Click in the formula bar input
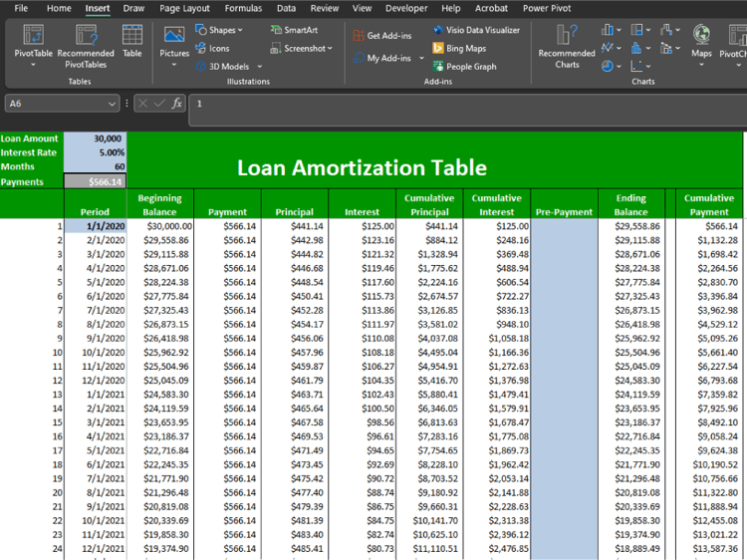Image resolution: width=747 pixels, height=560 pixels. (468, 110)
